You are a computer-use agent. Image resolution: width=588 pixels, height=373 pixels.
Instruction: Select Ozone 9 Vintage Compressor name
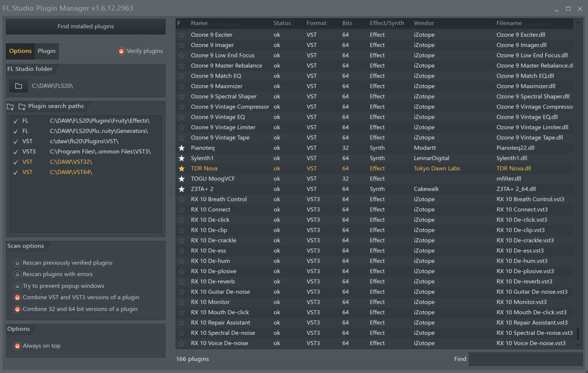pyautogui.click(x=230, y=107)
